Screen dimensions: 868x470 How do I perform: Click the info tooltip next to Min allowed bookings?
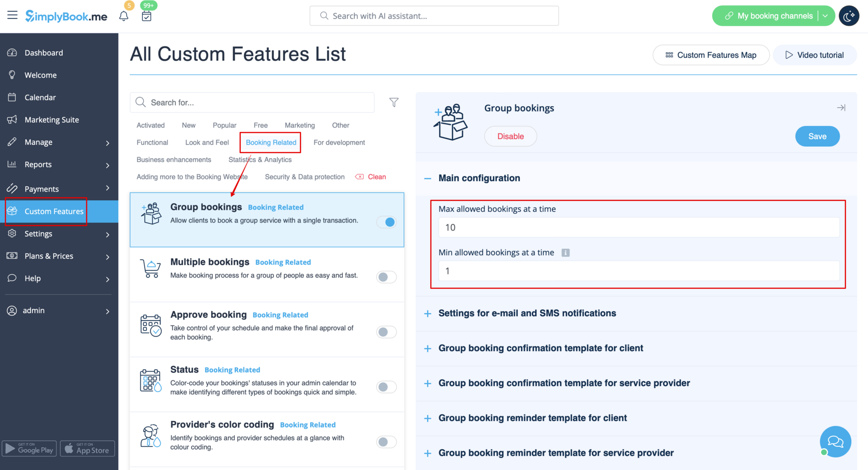pyautogui.click(x=565, y=252)
